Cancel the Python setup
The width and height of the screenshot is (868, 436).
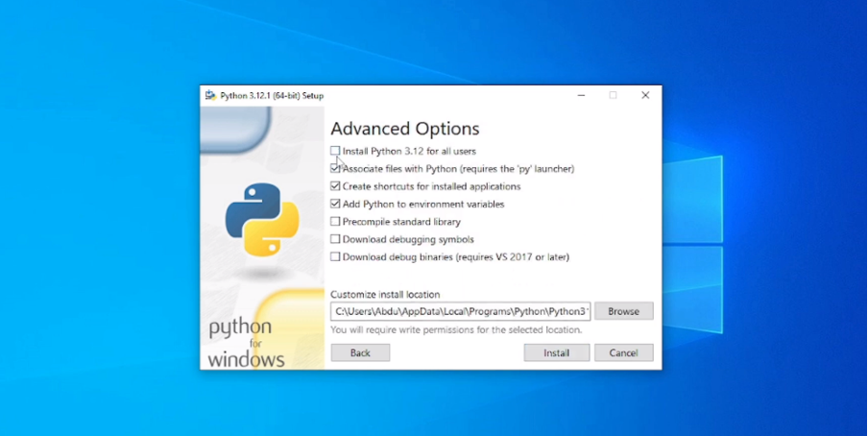click(x=623, y=352)
